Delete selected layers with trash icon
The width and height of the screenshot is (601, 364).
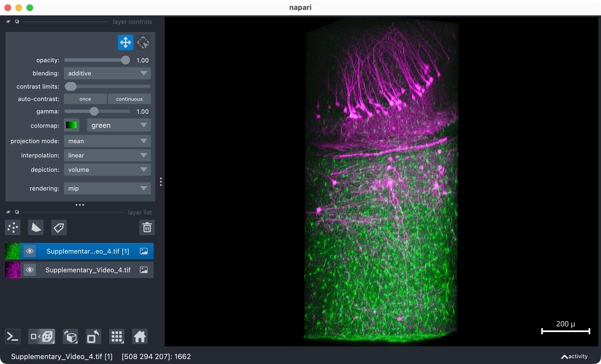(147, 227)
